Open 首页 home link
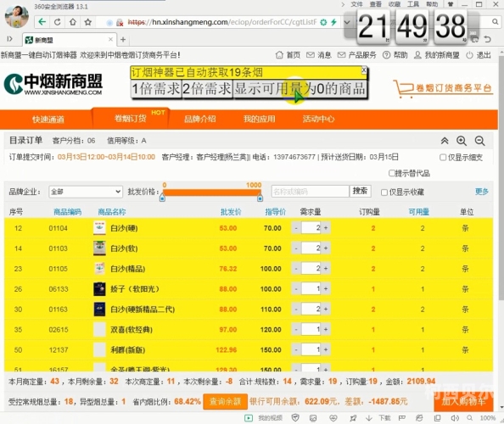This screenshot has width=504, height=424. [288, 55]
